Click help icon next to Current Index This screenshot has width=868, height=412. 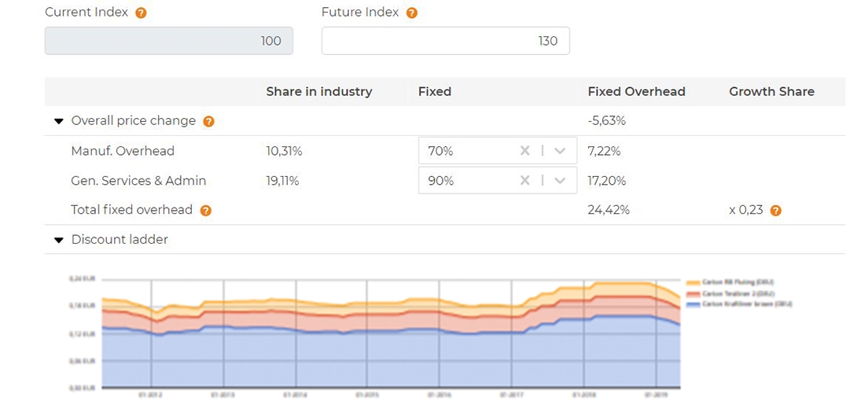point(141,13)
